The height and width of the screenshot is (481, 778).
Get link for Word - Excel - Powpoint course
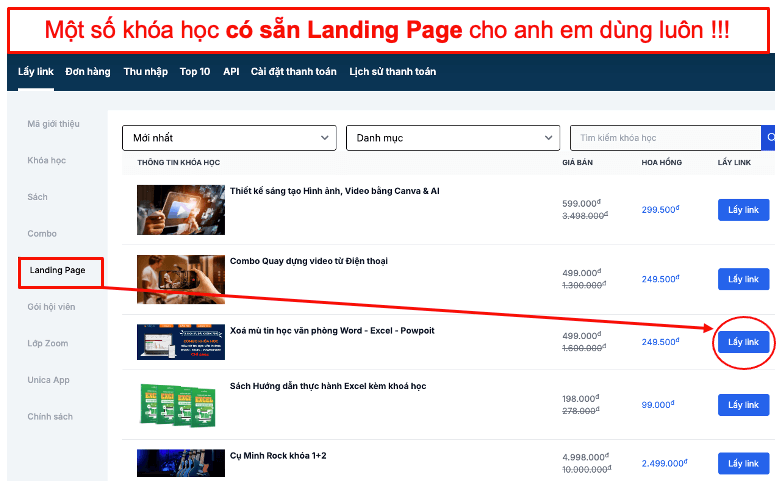743,342
